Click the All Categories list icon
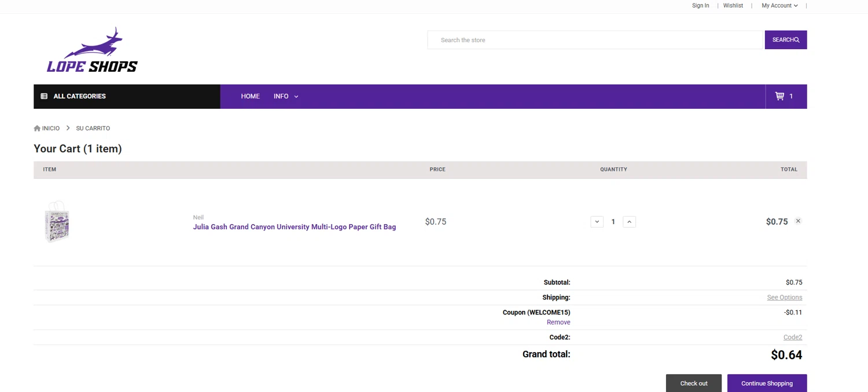Screen dimensions: 868x392 pos(44,96)
